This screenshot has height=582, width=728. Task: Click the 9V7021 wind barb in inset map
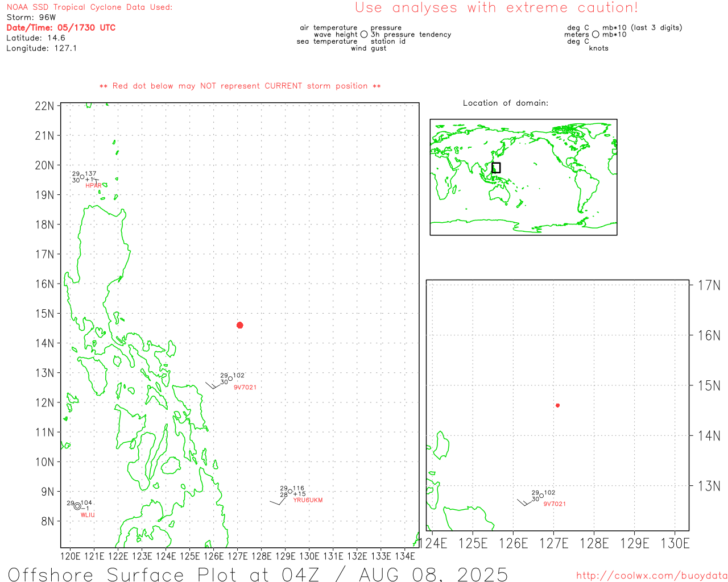(x=524, y=502)
